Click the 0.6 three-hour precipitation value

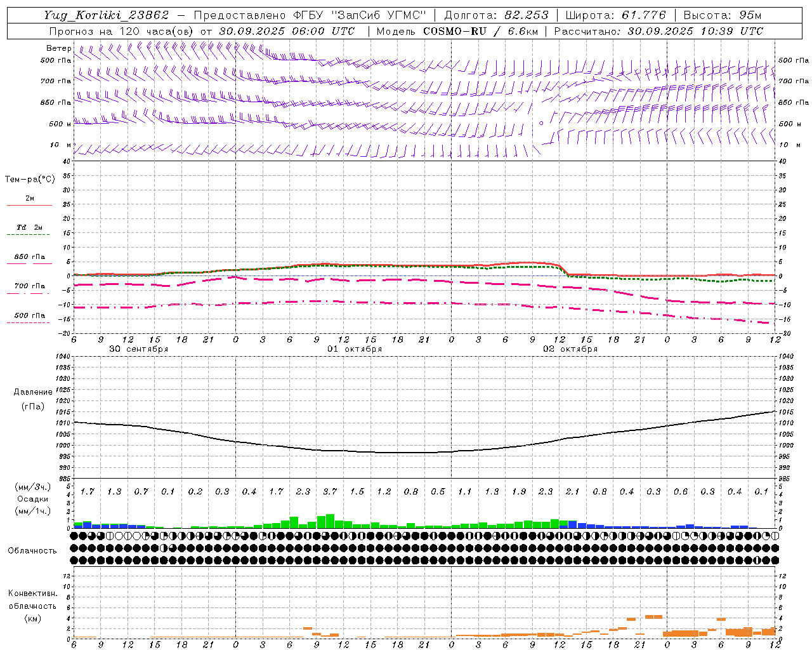point(681,492)
